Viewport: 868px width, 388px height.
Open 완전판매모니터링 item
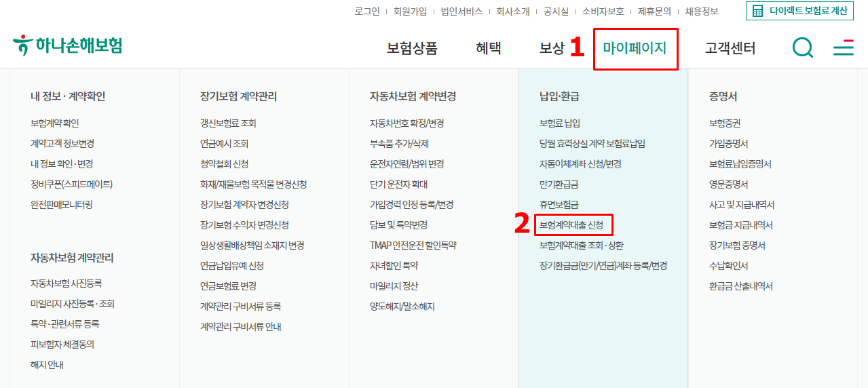[62, 205]
